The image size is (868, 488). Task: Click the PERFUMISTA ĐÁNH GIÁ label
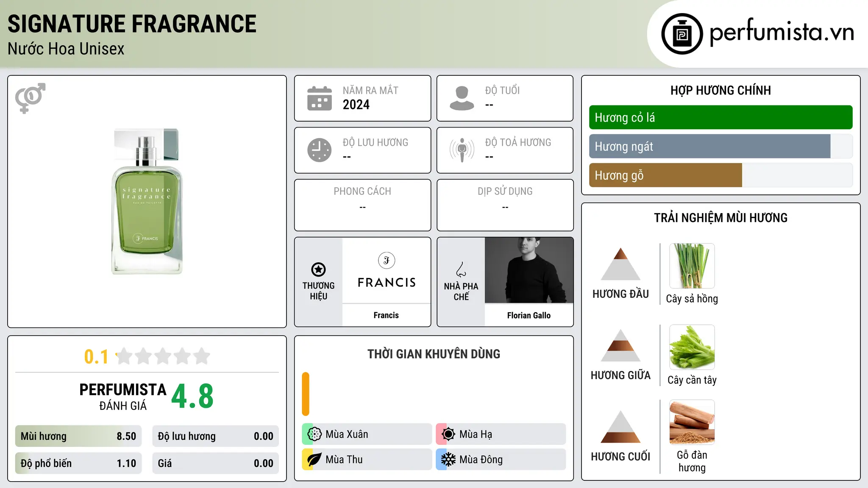pos(123,397)
